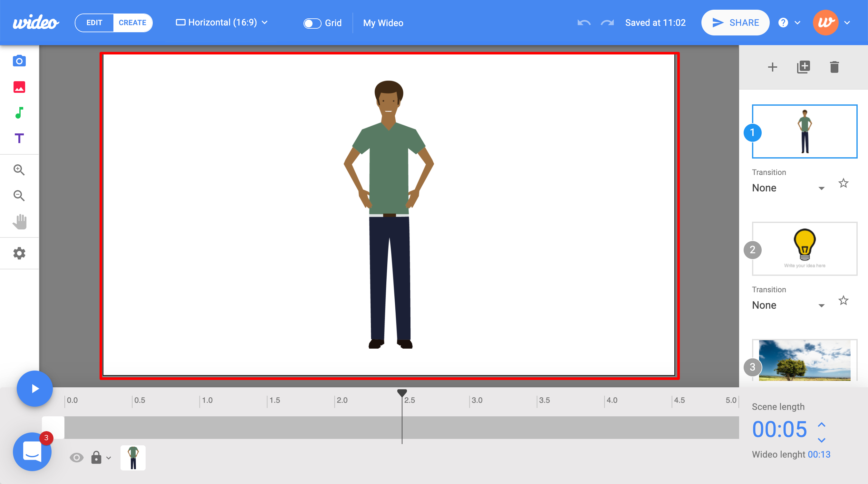Switch to EDIT mode tab
This screenshot has width=868, height=484.
click(x=94, y=23)
